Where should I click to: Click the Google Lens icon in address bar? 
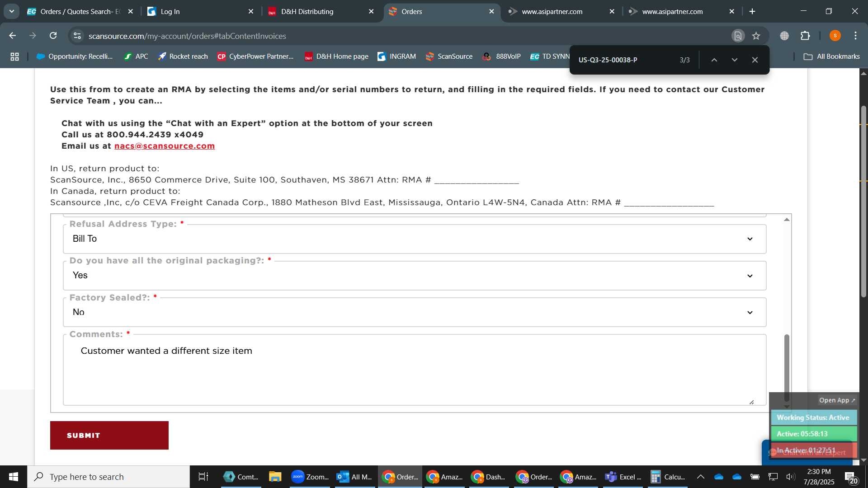coord(738,36)
